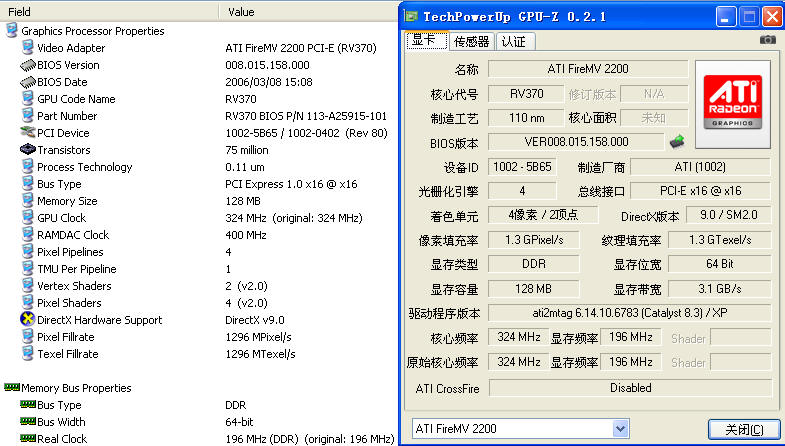Click the 制造工艺 field showing 110 nm
This screenshot has height=446, width=785.
(x=526, y=118)
